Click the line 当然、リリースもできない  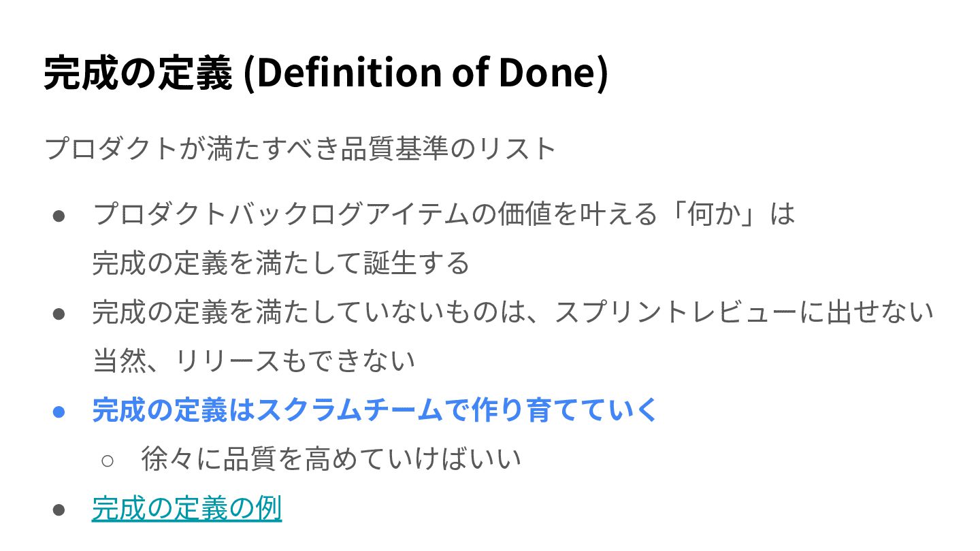click(253, 361)
